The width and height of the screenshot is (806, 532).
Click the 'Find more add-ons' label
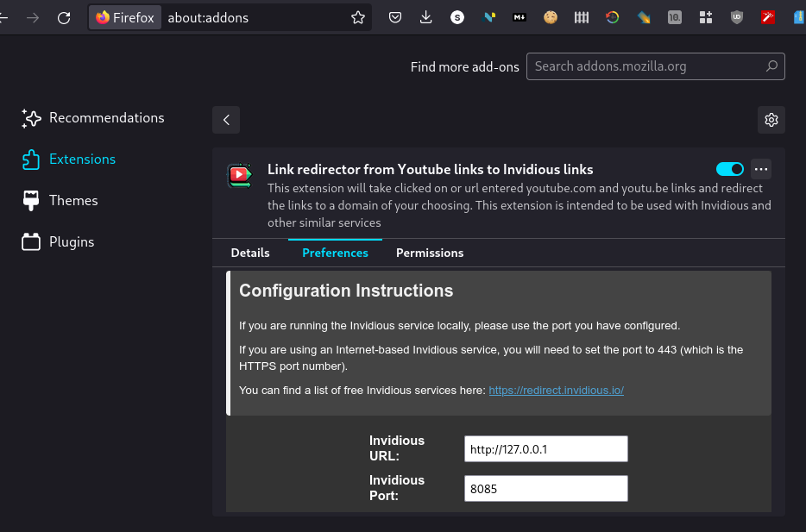464,67
